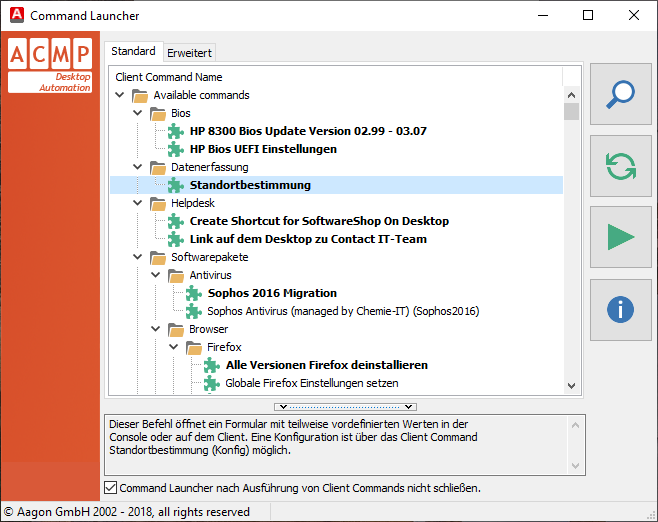
Task: Collapse the Softwarepakete tree branch
Action: click(x=138, y=257)
